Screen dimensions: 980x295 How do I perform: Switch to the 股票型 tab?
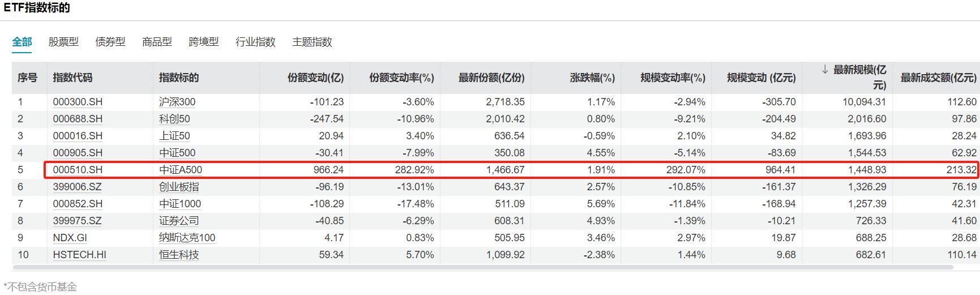pyautogui.click(x=63, y=42)
